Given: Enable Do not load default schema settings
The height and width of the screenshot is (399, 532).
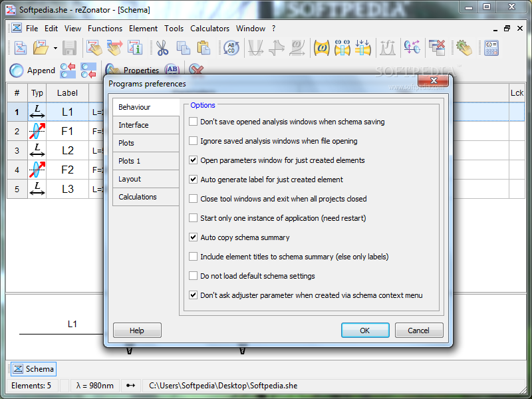Looking at the screenshot, I should tap(193, 276).
